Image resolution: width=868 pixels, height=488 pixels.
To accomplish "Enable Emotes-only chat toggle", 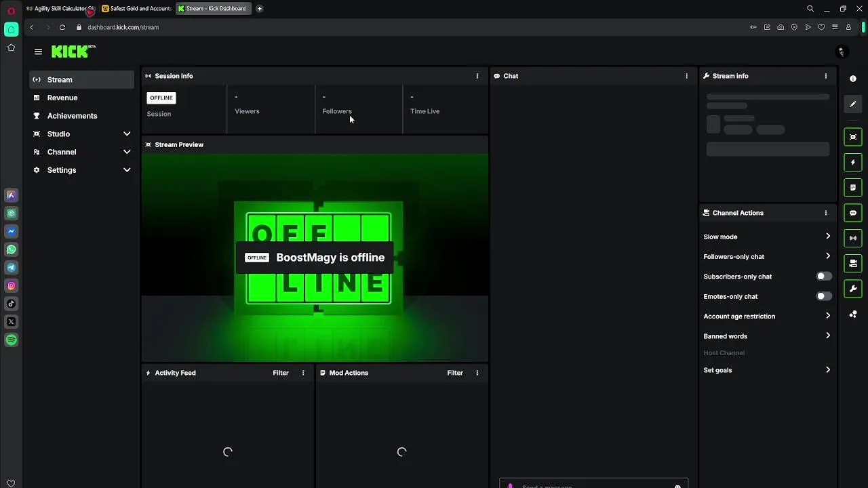I will point(824,296).
